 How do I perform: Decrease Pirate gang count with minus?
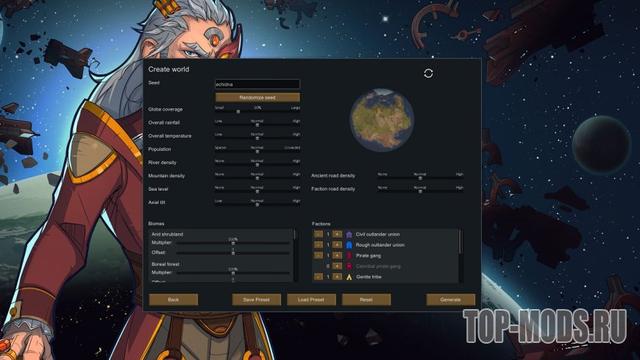[x=318, y=256]
